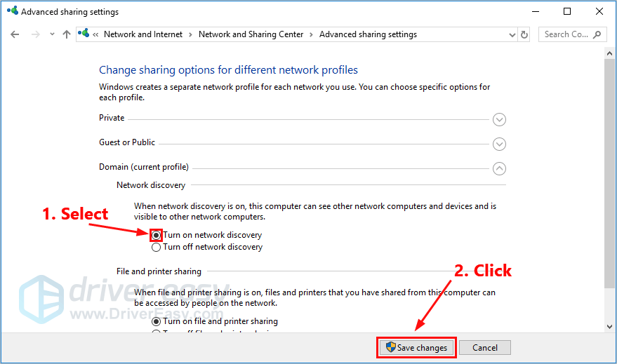617x364 pixels.
Task: Click arrow after Network and Internet breadcrumb
Action: 190,35
